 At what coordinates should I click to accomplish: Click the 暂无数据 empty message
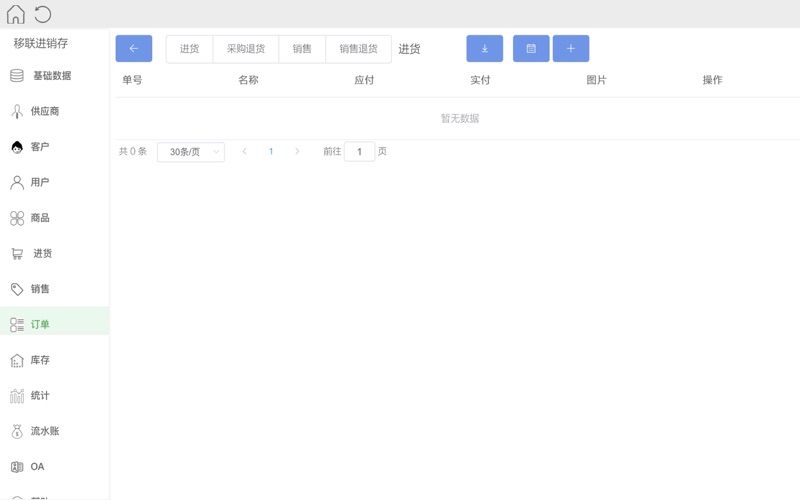tap(460, 118)
